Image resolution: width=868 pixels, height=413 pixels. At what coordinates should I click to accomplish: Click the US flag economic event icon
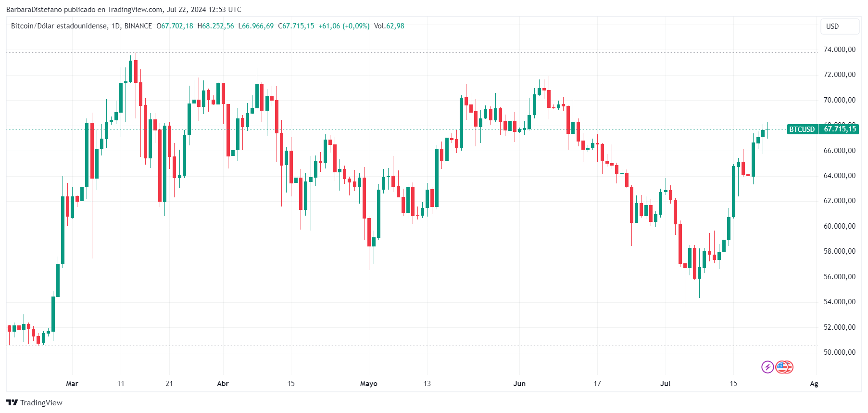(x=784, y=367)
